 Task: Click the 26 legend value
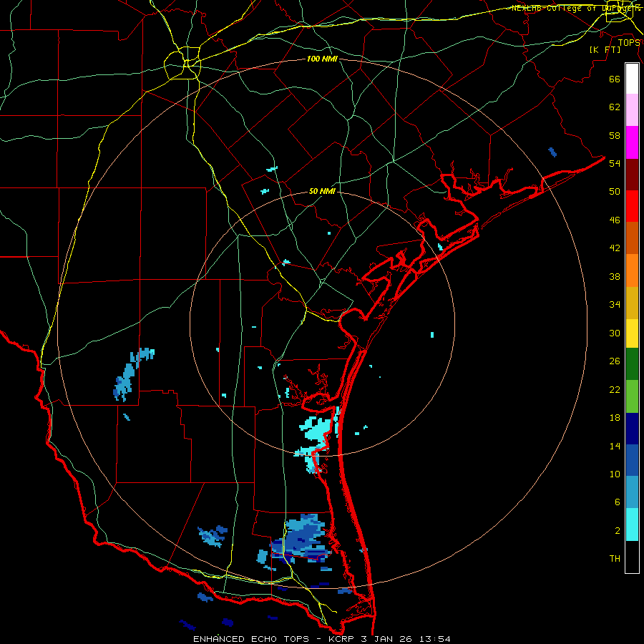[x=615, y=361]
